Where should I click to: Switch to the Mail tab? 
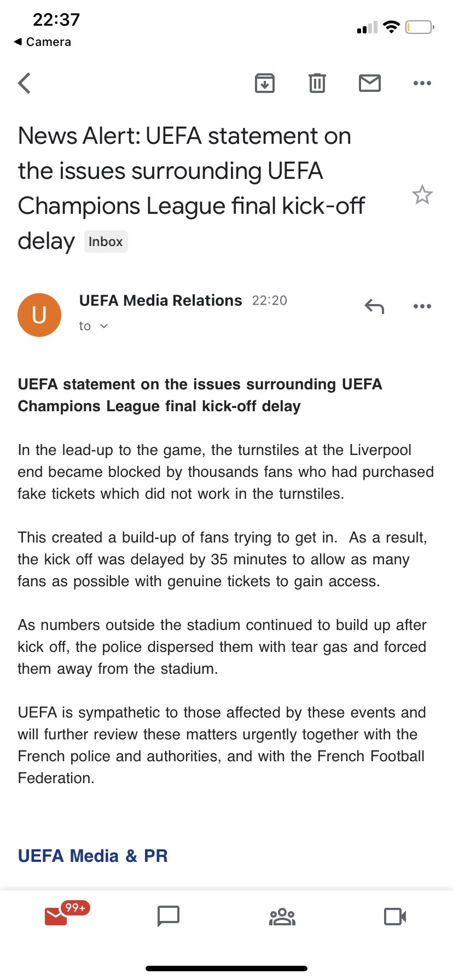point(56,916)
